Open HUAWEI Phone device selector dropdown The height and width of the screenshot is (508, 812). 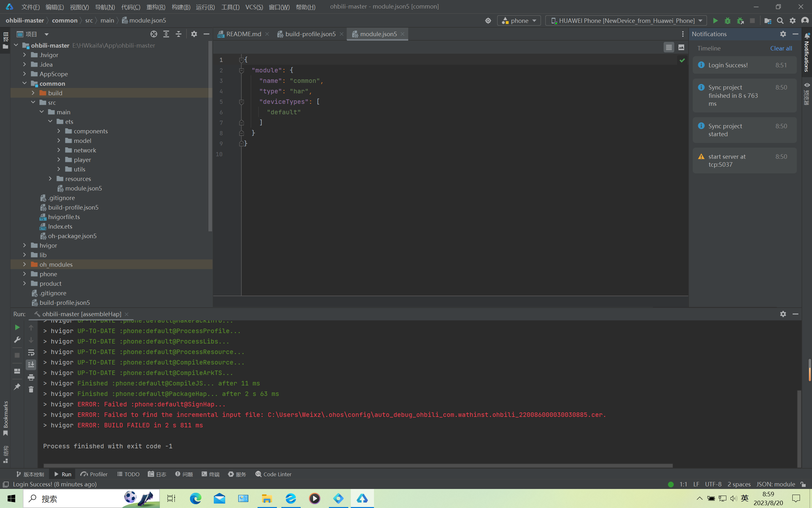[x=626, y=21]
